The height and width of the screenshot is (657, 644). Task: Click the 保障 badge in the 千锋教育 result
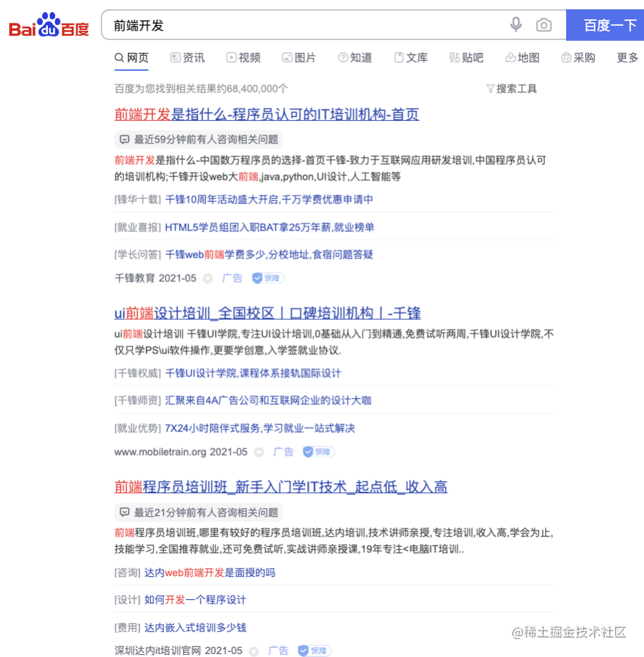(268, 278)
